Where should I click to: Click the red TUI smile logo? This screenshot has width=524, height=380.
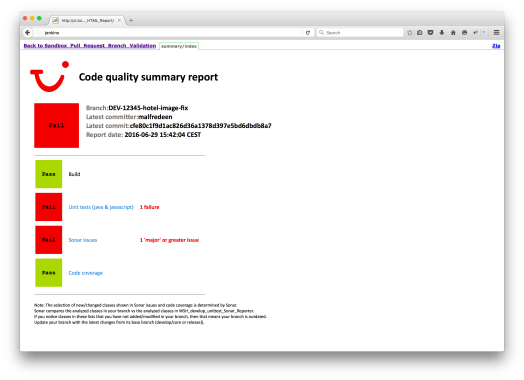(49, 77)
